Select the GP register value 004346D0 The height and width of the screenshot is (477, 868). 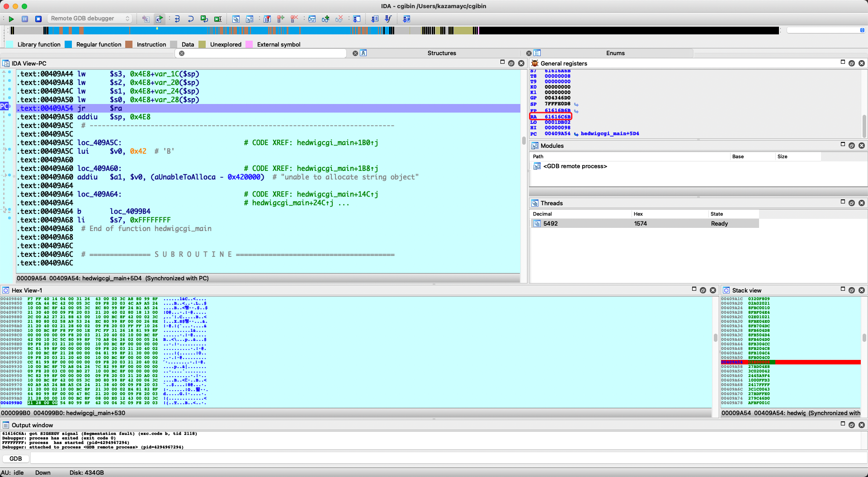click(x=557, y=98)
